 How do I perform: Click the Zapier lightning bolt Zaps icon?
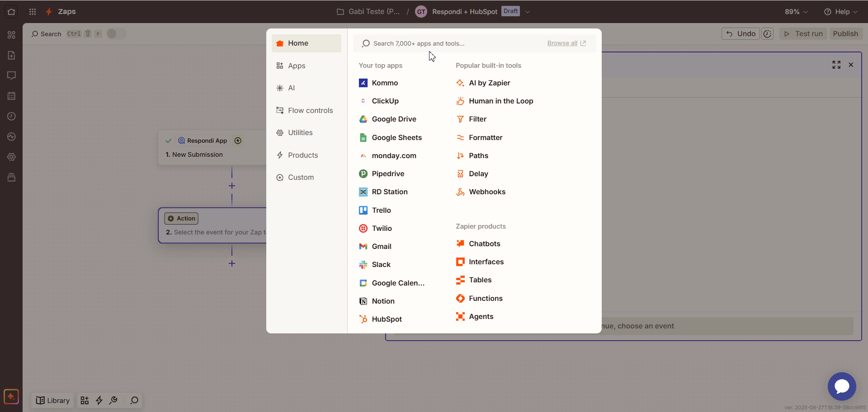(49, 12)
